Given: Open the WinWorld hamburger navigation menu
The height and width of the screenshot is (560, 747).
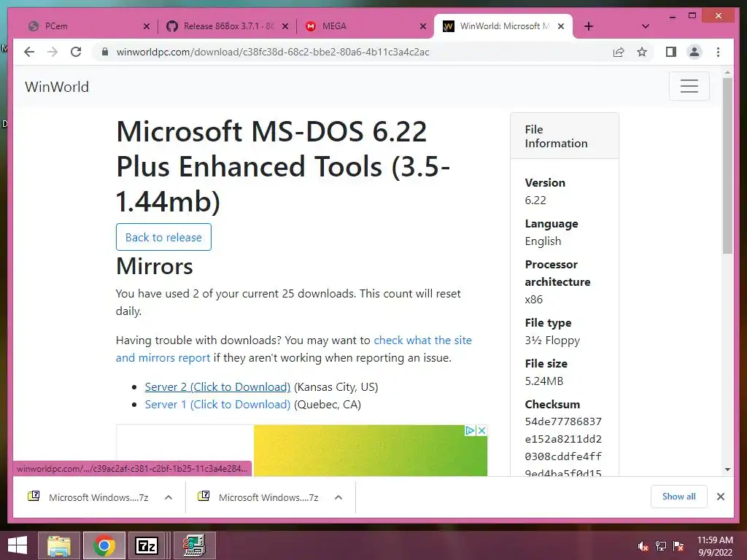Looking at the screenshot, I should (x=689, y=86).
